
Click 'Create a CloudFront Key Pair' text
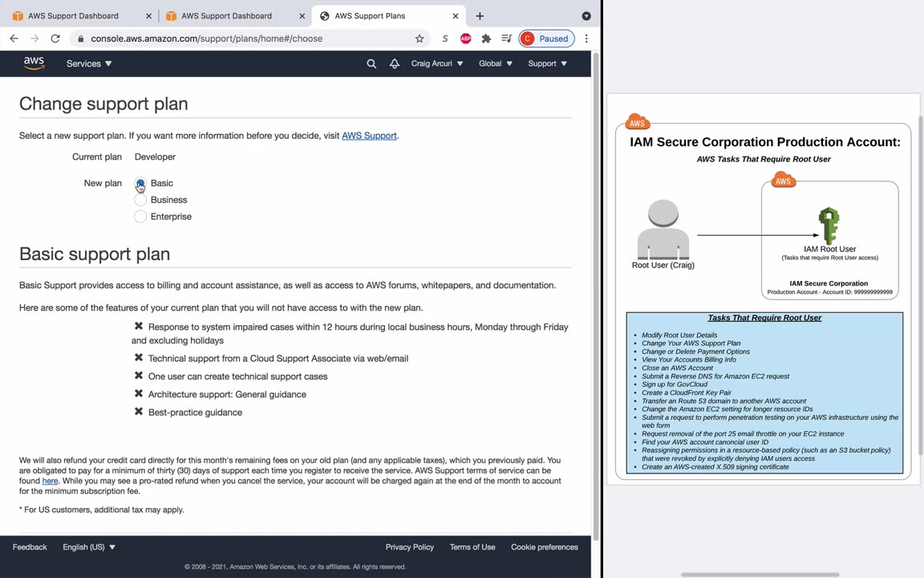pyautogui.click(x=687, y=393)
